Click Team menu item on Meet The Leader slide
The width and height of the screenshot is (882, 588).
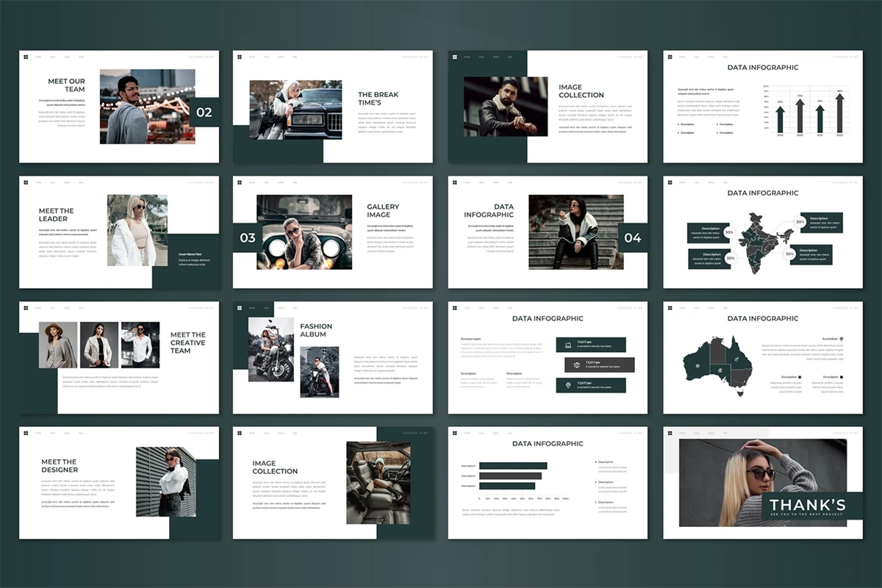point(52,182)
